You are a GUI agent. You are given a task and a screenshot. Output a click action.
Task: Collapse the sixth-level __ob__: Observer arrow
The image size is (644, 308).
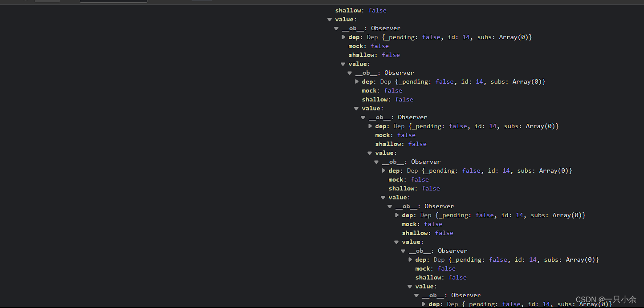coord(403,251)
